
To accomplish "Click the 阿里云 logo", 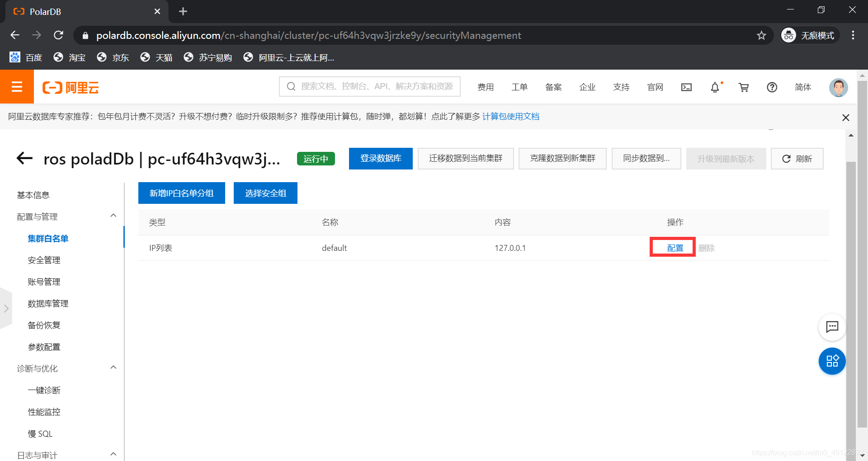I will coord(70,87).
